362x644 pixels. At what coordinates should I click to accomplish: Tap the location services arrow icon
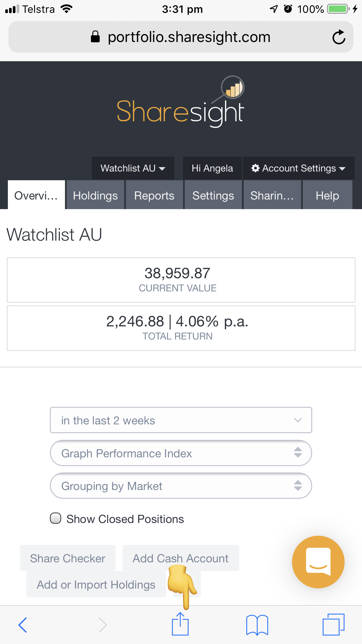274,9
